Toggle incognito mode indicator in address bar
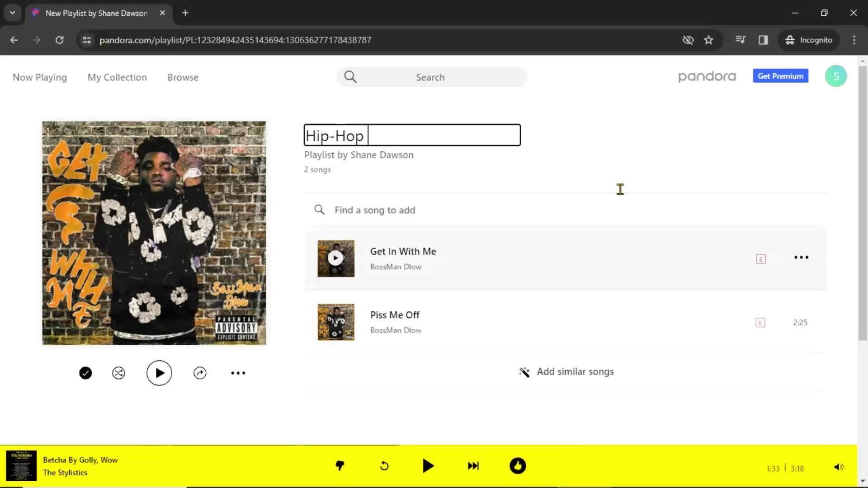 tap(809, 40)
